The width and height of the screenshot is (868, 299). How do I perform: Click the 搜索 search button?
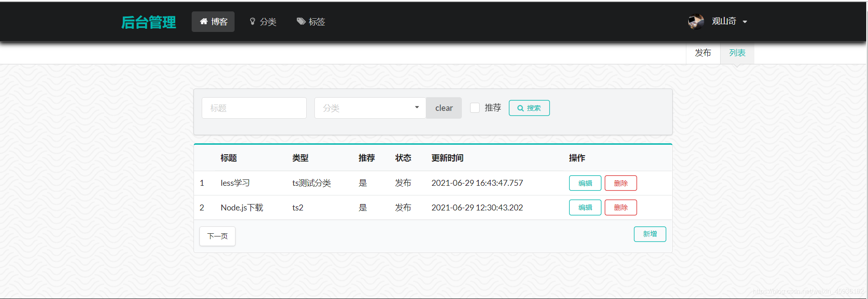click(529, 108)
